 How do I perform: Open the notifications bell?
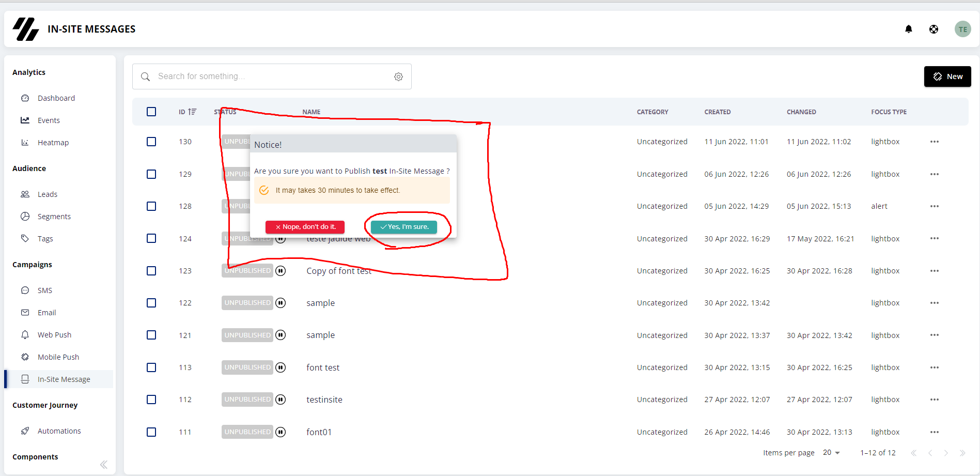(909, 29)
